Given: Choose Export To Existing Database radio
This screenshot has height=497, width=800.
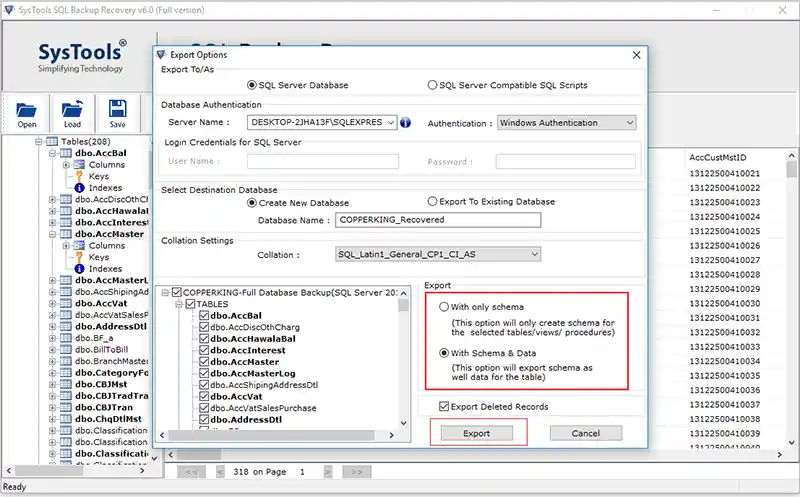Looking at the screenshot, I should pos(432,201).
